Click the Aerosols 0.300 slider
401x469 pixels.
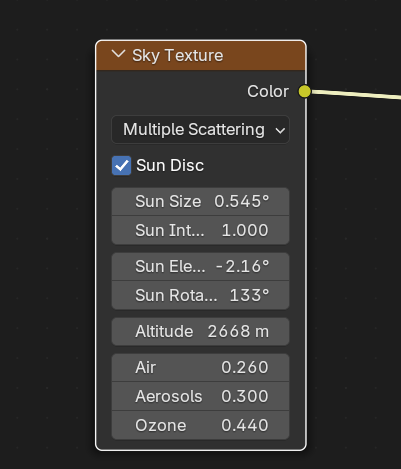(x=200, y=396)
